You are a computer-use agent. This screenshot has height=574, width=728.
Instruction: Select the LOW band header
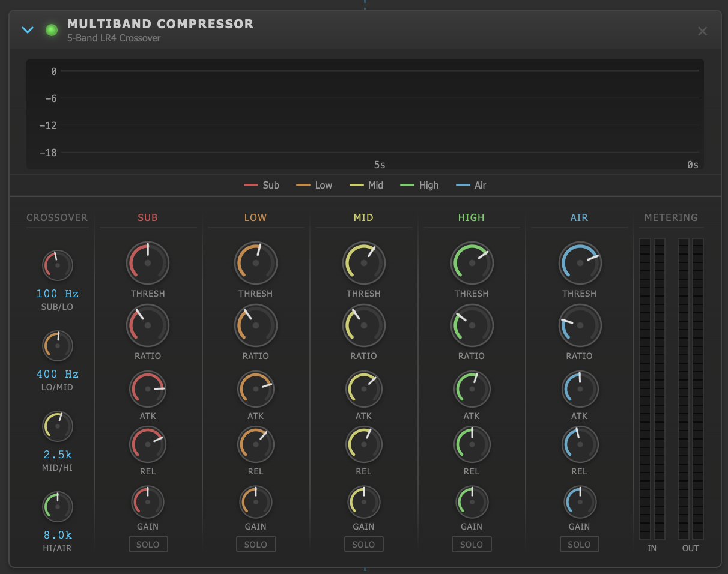click(255, 217)
